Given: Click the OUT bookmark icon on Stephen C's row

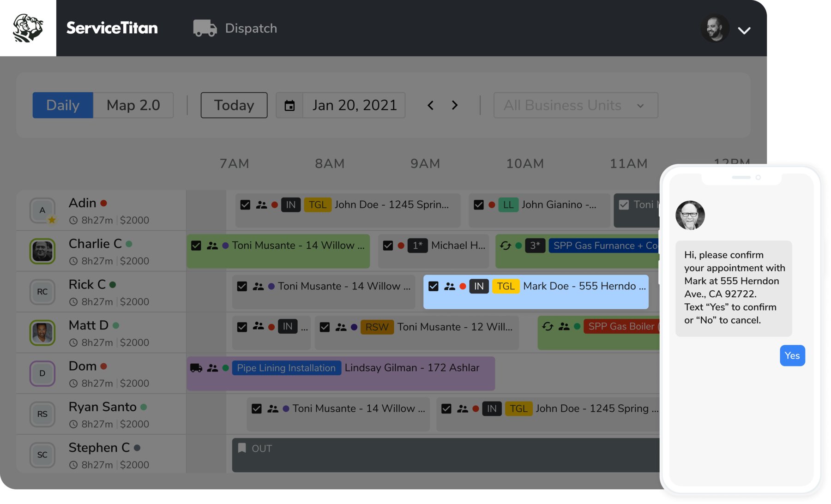Looking at the screenshot, I should pyautogui.click(x=242, y=448).
